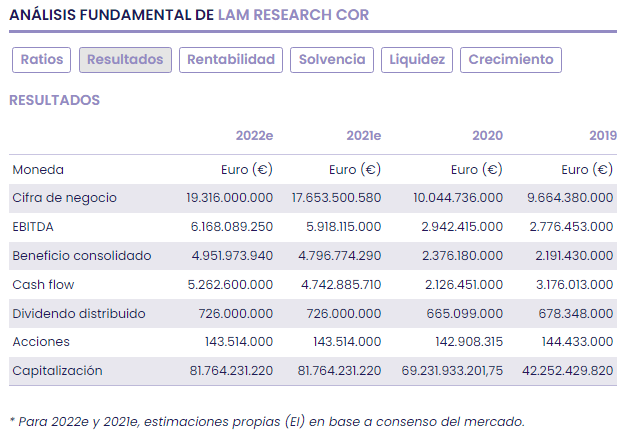Click the Dividendo distribuido row label

tap(79, 314)
